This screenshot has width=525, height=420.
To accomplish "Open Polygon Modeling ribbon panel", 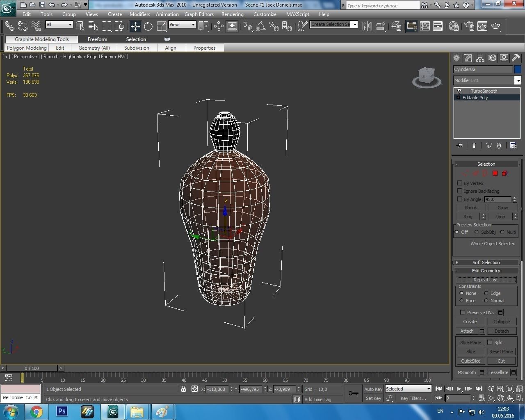I will click(27, 48).
